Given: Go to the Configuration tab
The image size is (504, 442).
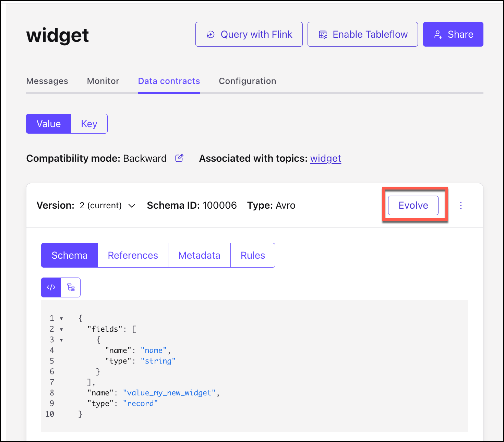Looking at the screenshot, I should pyautogui.click(x=247, y=81).
